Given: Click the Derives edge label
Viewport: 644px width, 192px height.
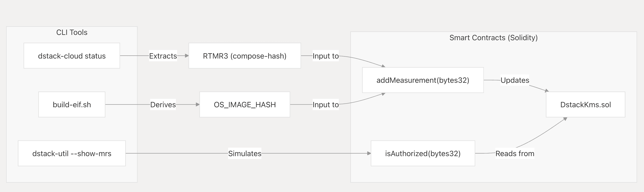Looking at the screenshot, I should pyautogui.click(x=163, y=104).
